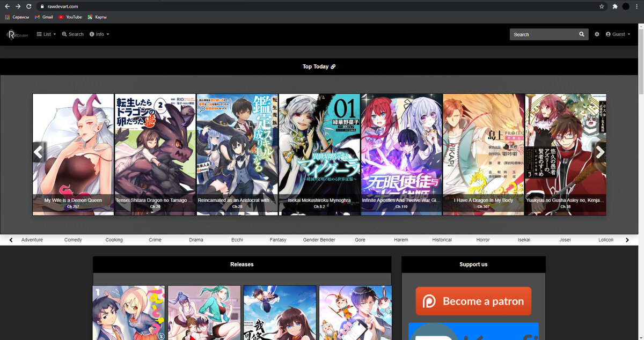Select the Cooking genre
Screen dimensions: 644x340
(114, 240)
